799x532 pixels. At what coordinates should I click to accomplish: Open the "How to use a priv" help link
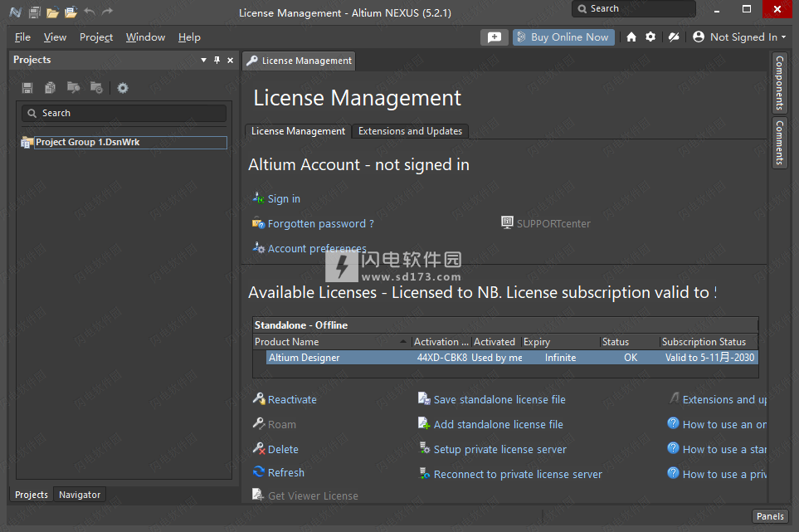pos(724,475)
